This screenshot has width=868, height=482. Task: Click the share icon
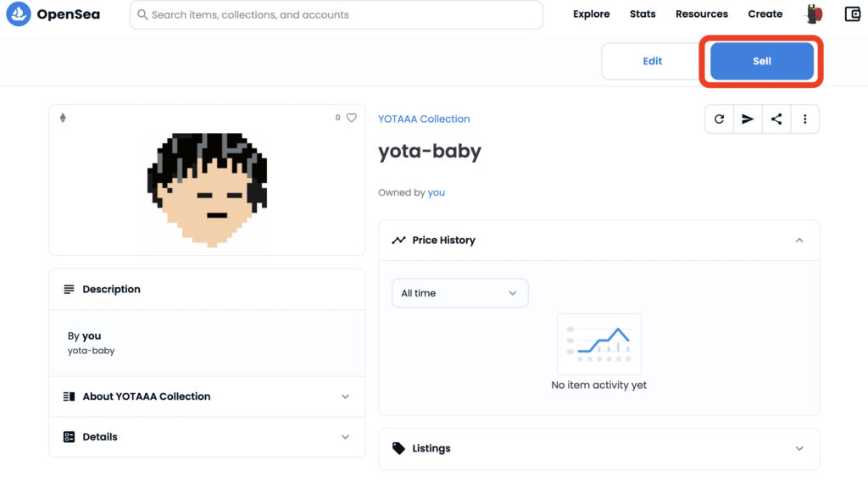point(776,119)
